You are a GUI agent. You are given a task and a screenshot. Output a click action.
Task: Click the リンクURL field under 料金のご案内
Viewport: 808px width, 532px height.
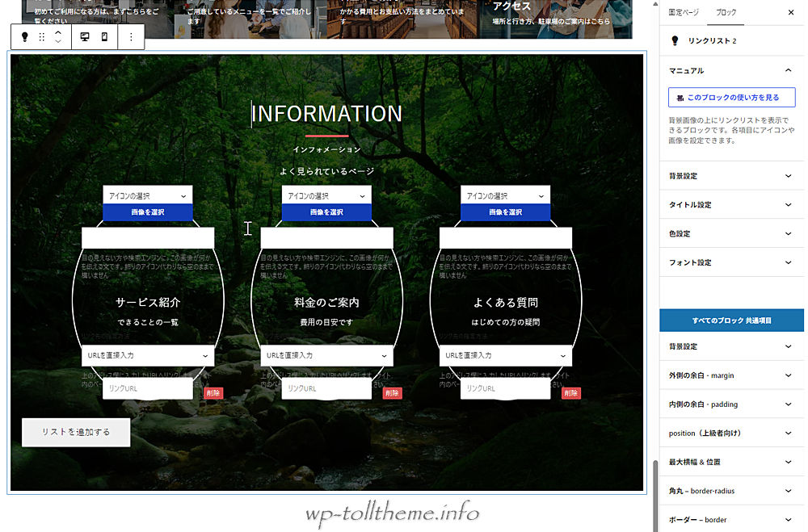pyautogui.click(x=326, y=388)
